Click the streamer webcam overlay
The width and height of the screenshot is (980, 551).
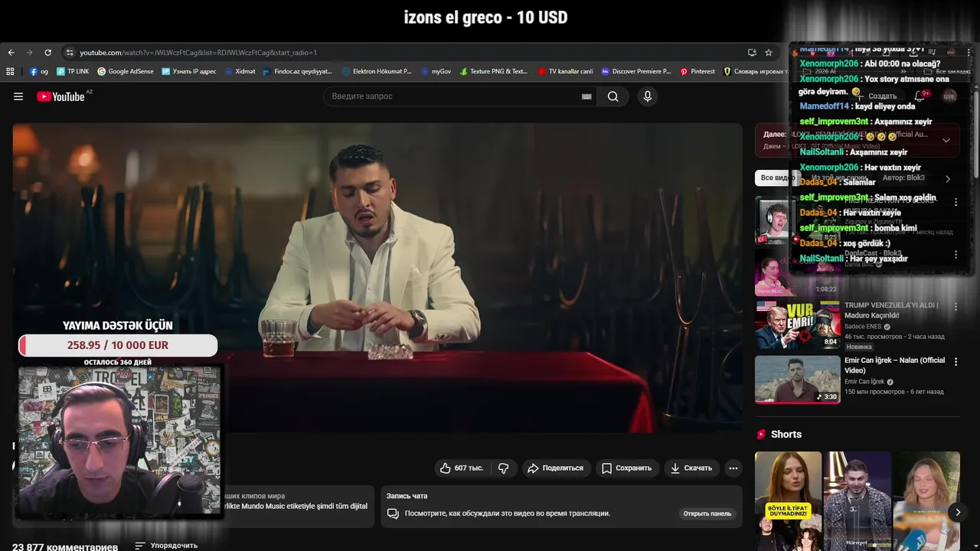[x=119, y=441]
